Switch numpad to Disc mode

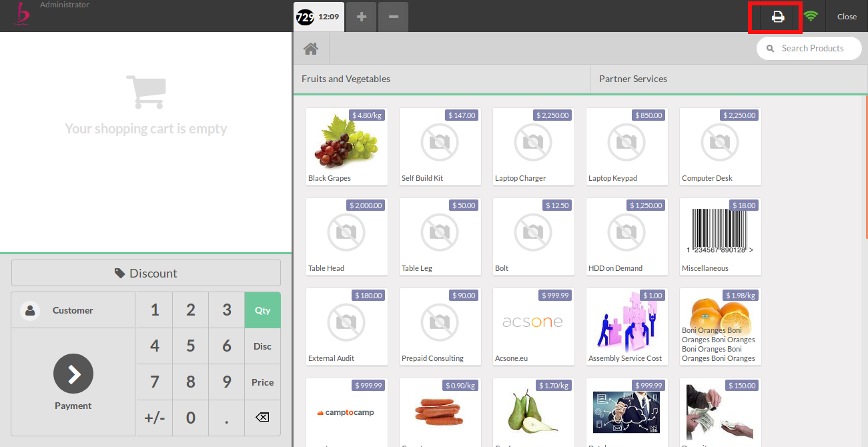point(262,346)
